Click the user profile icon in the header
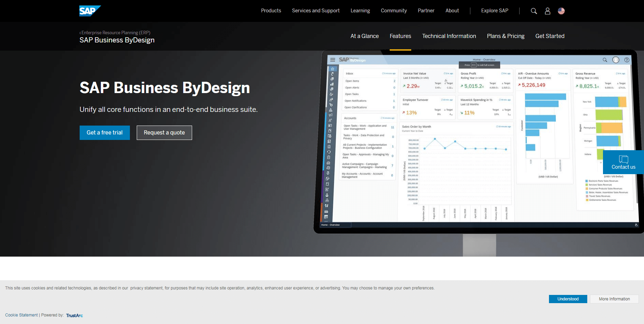644x324 pixels. point(547,11)
